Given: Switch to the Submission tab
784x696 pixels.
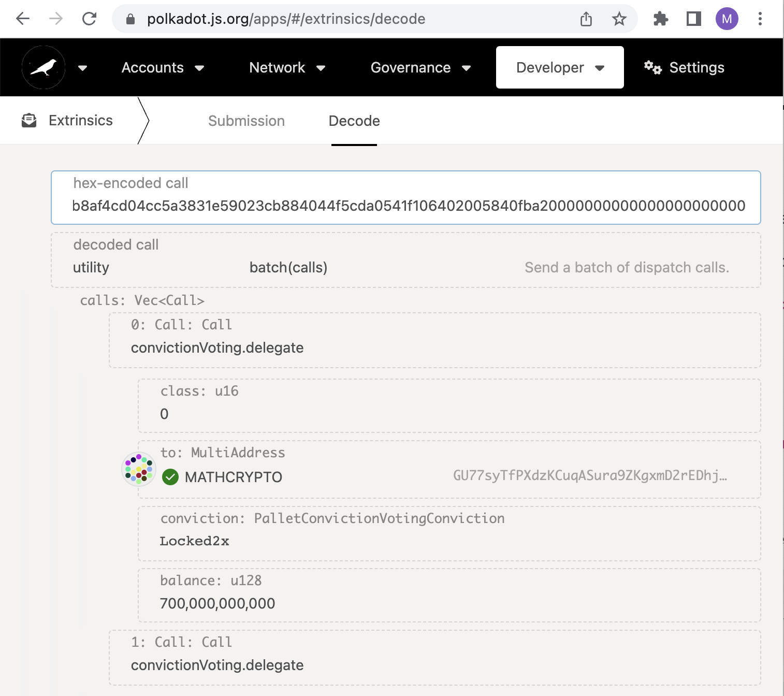Looking at the screenshot, I should (x=246, y=121).
